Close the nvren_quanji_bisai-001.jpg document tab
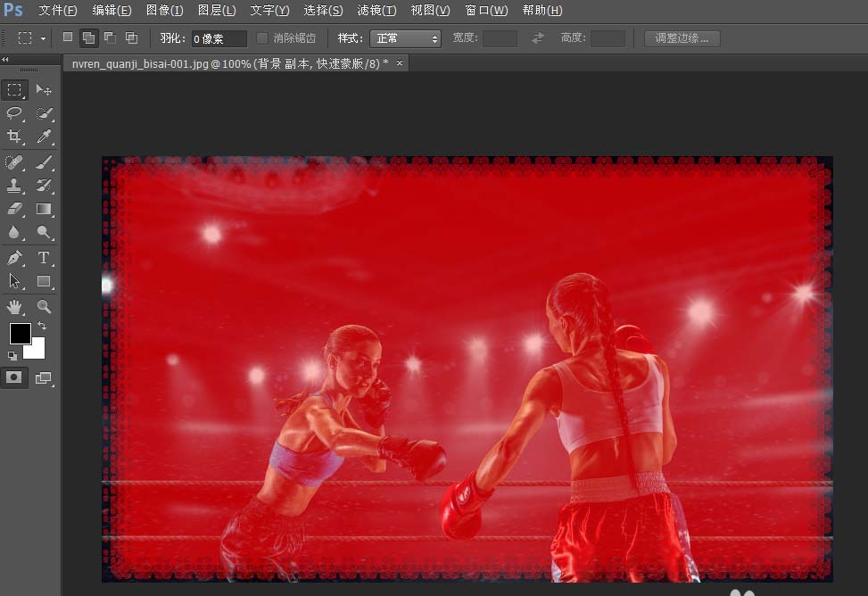The height and width of the screenshot is (596, 868). click(399, 62)
